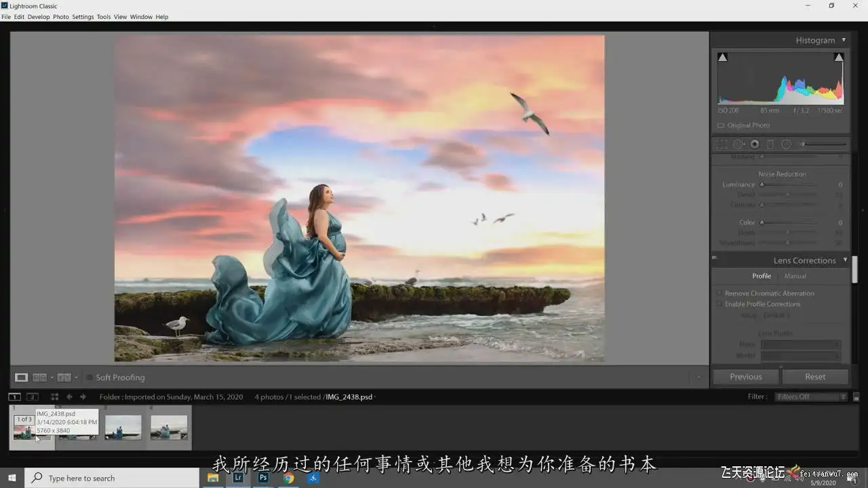Image resolution: width=868 pixels, height=488 pixels.
Task: Switch to the Manual tab in Lens Corrections
Action: (795, 276)
